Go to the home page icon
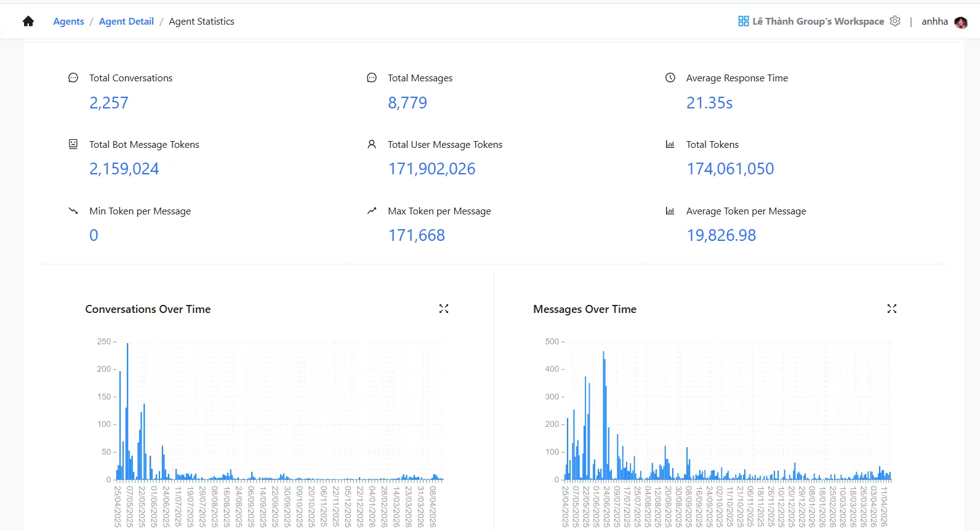 [x=28, y=22]
